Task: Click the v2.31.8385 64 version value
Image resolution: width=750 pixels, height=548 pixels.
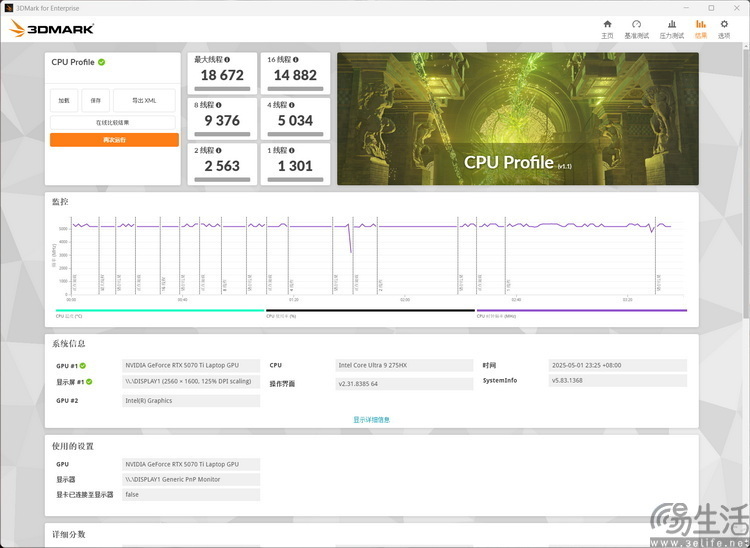Action: click(x=404, y=384)
